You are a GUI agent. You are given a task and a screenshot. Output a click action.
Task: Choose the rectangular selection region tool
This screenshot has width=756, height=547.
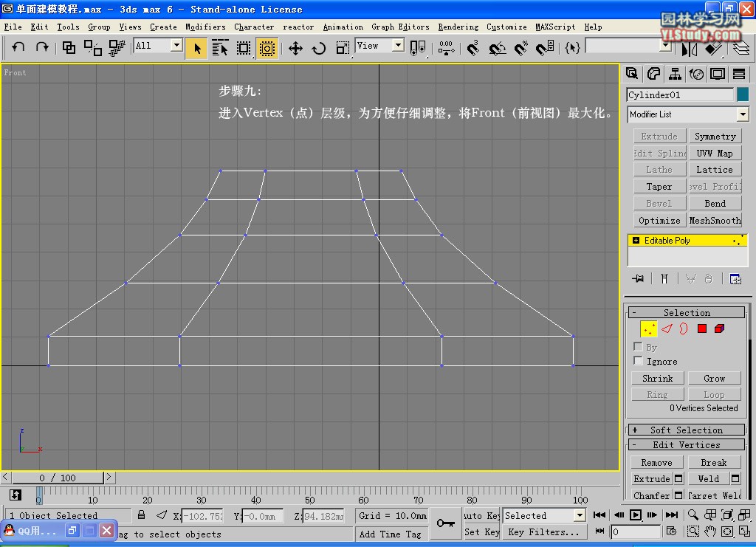(244, 48)
